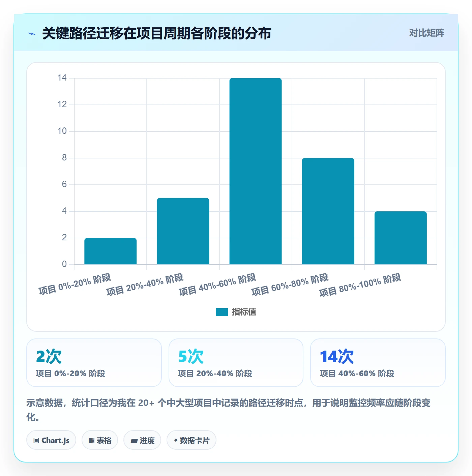Select the 项目 0%-20% 阶段 bar
472x476 pixels.
[x=110, y=251]
